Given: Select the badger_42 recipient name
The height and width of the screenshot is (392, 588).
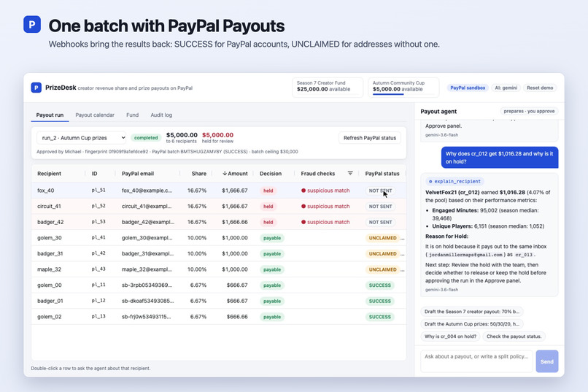Looking at the screenshot, I should click(50, 222).
